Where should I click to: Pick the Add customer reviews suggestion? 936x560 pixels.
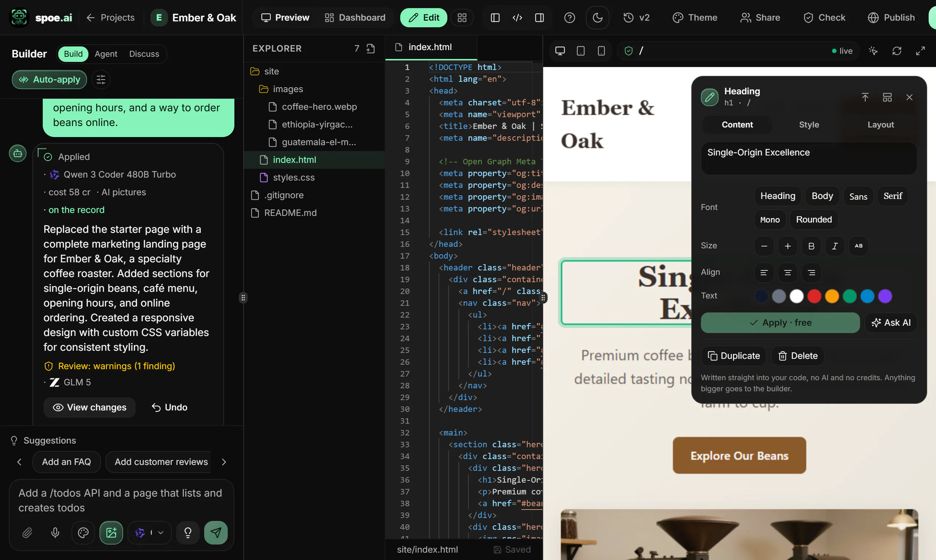pos(158,462)
